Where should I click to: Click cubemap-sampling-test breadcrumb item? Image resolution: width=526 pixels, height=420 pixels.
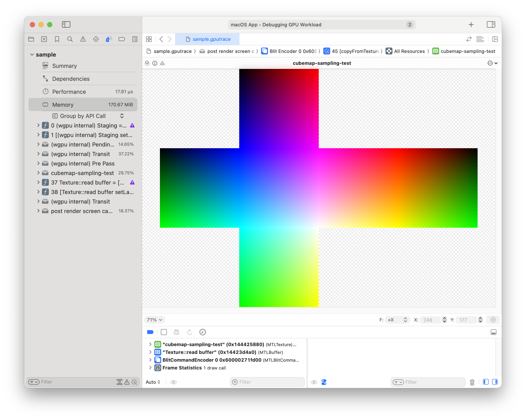(x=464, y=51)
